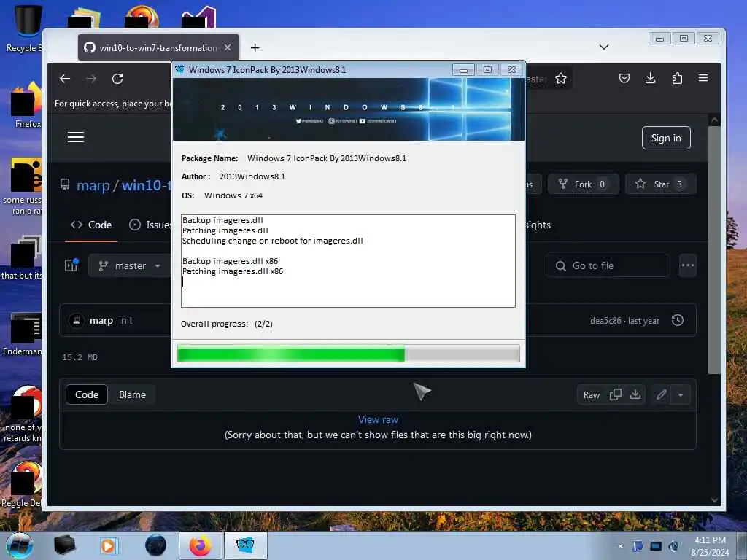This screenshot has height=560, width=747.
Task: Open the taskbar clock showing 4:11 PM
Action: [710, 546]
